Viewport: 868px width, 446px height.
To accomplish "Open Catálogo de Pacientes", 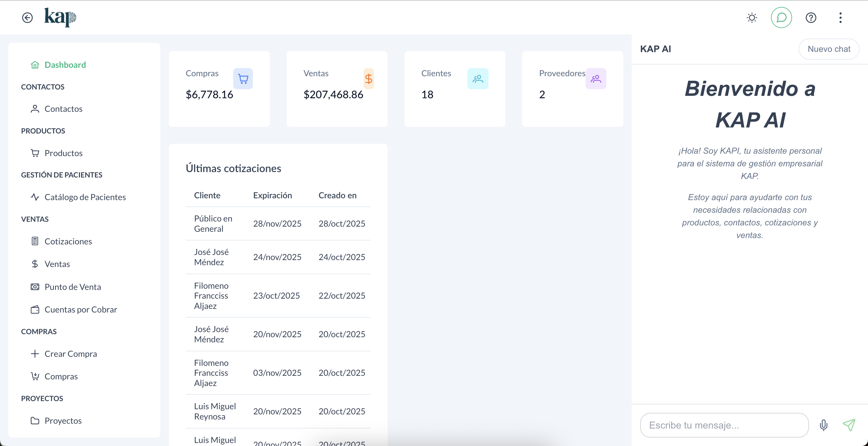I will point(85,197).
